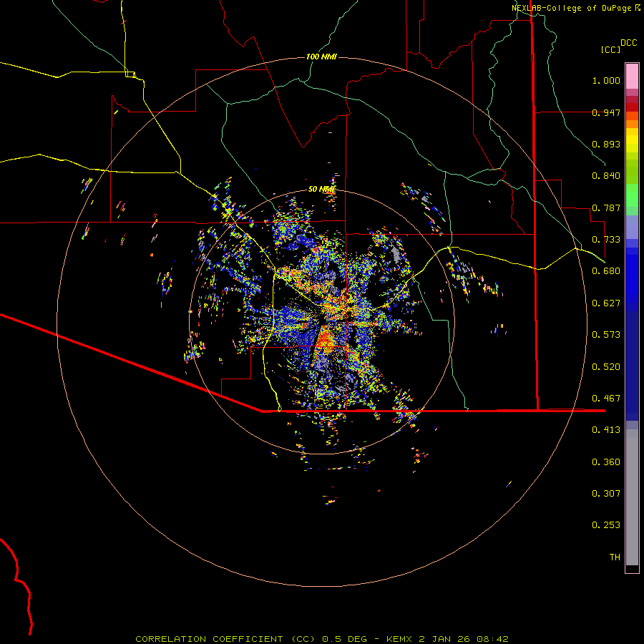Click the 0.467 value on color scale
This screenshot has height=644, width=644.
tap(606, 399)
